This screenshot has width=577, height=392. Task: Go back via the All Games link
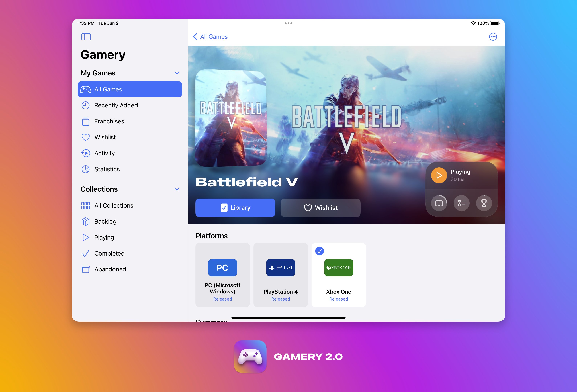click(x=210, y=36)
